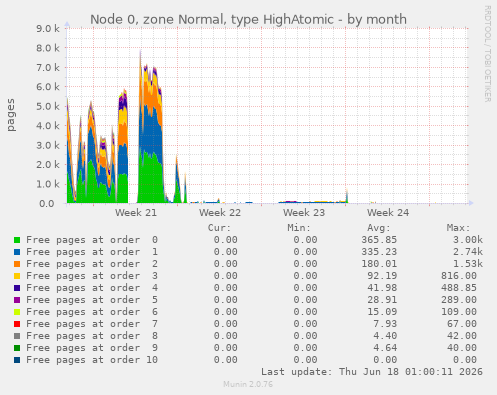Image resolution: width=497 pixels, height=395 pixels.
Task: Click the order 8 average value 4.40
Action: (x=385, y=336)
